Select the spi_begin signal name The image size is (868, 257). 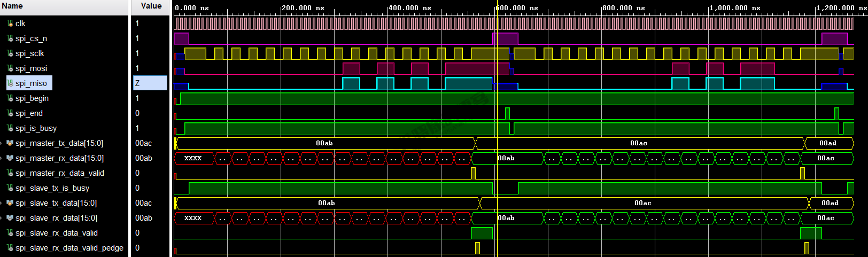[32, 98]
